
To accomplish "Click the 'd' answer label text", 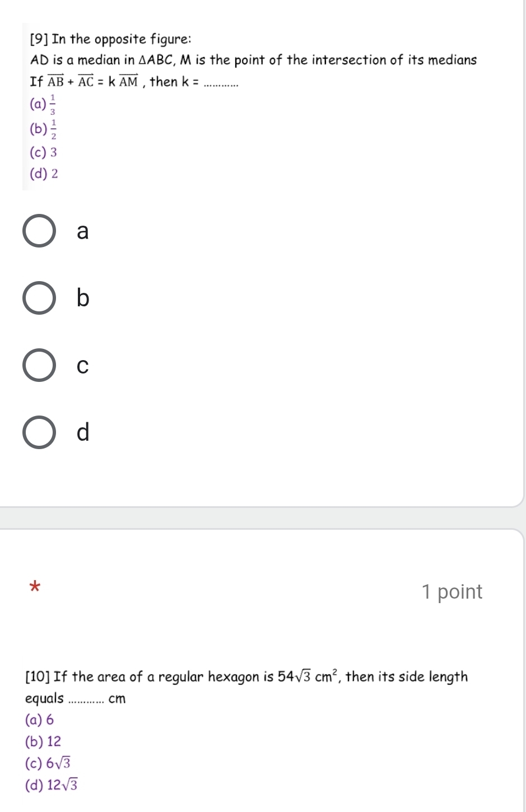I will (82, 432).
